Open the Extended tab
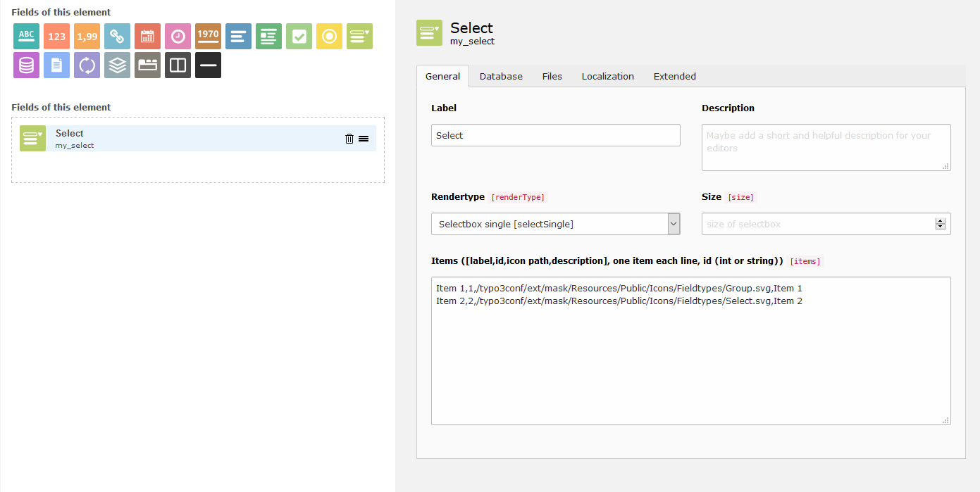980x492 pixels. pyautogui.click(x=675, y=76)
